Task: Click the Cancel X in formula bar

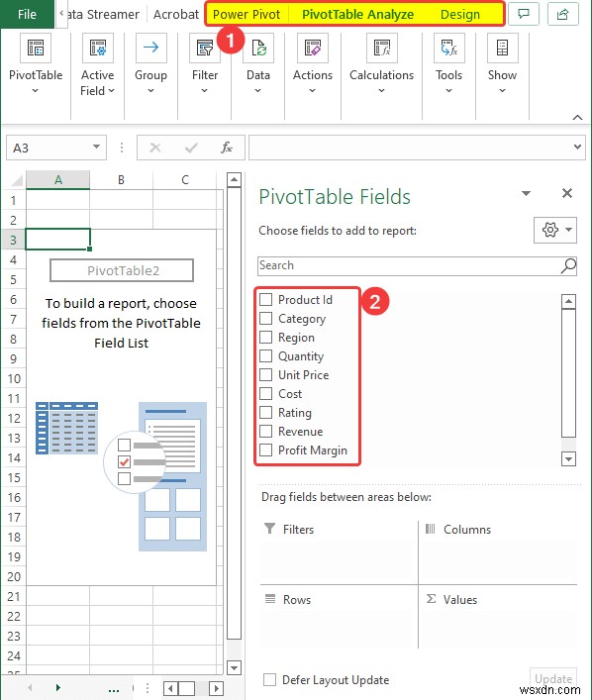Action: pyautogui.click(x=154, y=148)
